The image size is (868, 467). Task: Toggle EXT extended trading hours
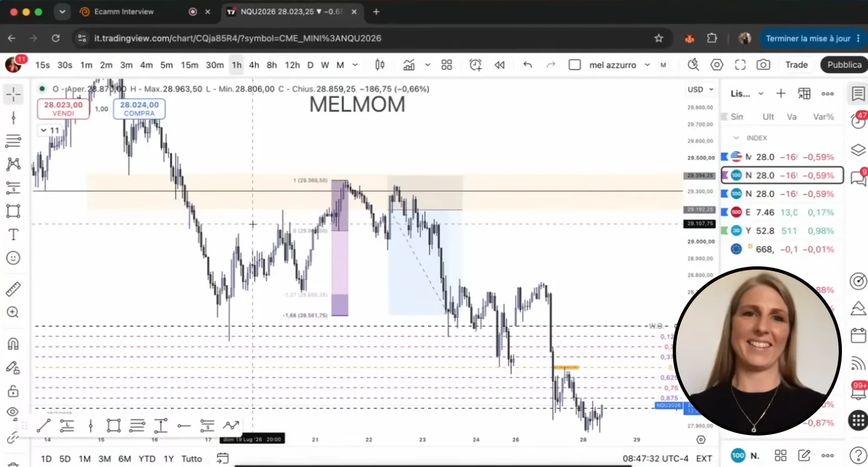click(704, 459)
